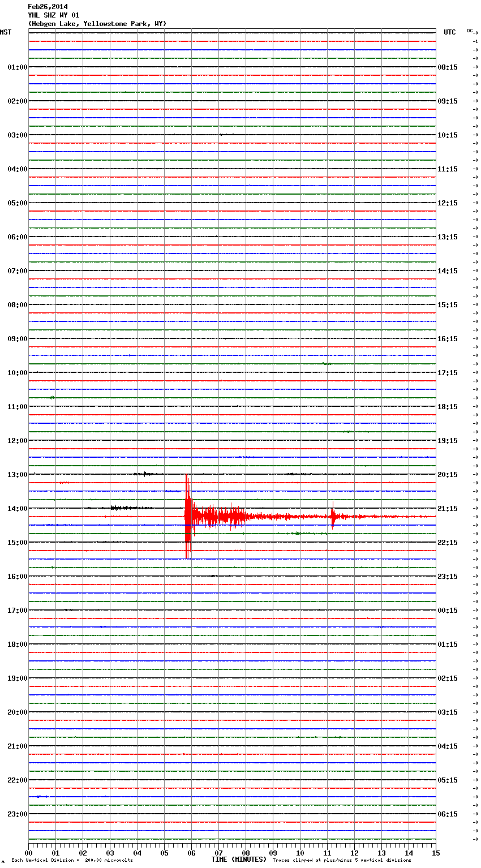Click the 07:00 MST hour label
Image resolution: width=481 pixels, height=868 pixels.
[x=18, y=271]
